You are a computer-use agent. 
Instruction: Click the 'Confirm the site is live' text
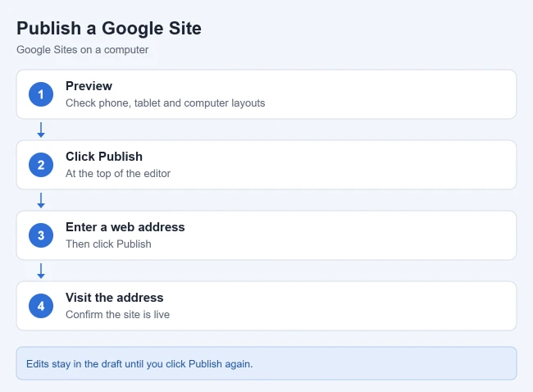point(117,314)
